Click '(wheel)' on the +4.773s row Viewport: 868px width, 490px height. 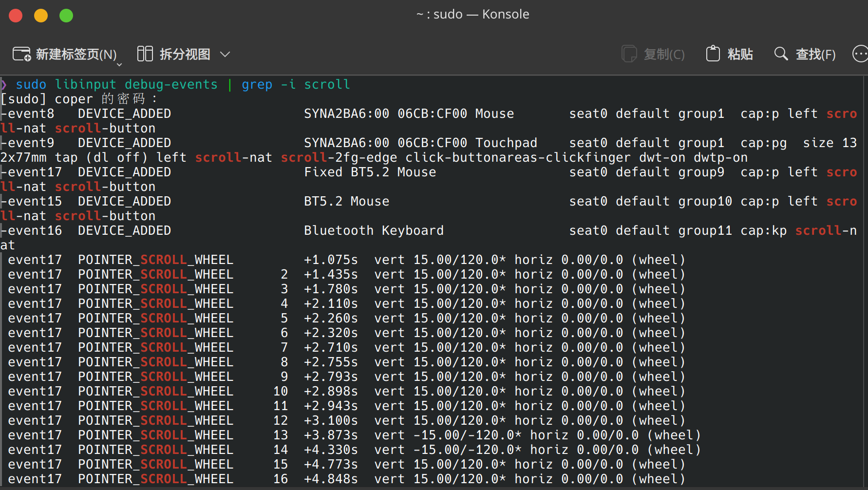pyautogui.click(x=659, y=464)
